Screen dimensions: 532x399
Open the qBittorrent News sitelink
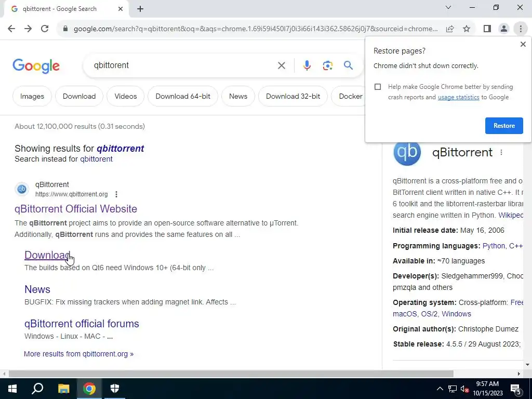37,289
